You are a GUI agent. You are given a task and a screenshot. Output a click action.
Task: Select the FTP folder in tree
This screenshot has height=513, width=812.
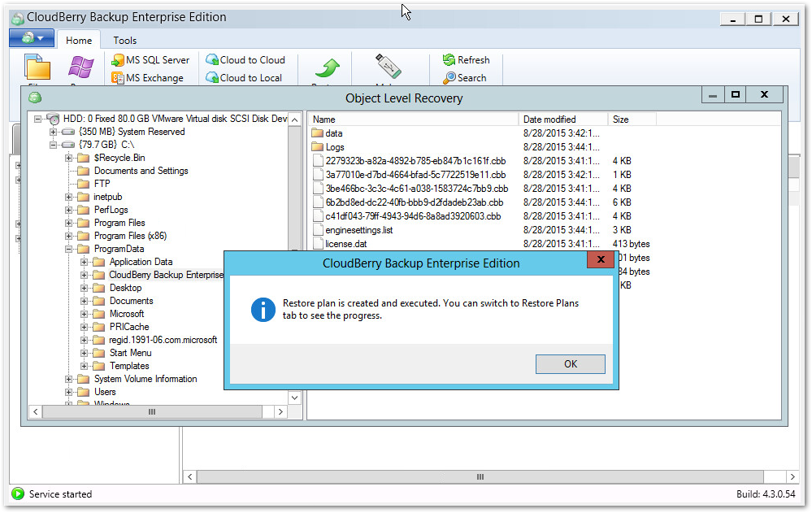tap(102, 184)
